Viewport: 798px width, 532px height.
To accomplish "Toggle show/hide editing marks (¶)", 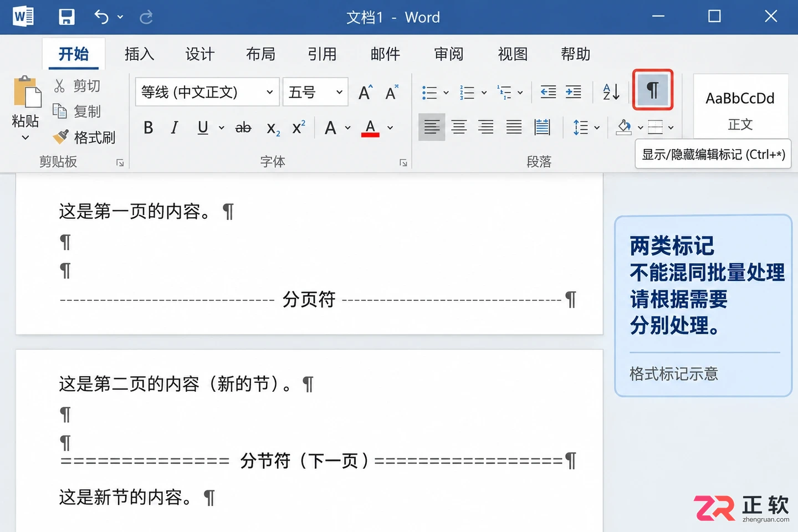I will tap(653, 90).
